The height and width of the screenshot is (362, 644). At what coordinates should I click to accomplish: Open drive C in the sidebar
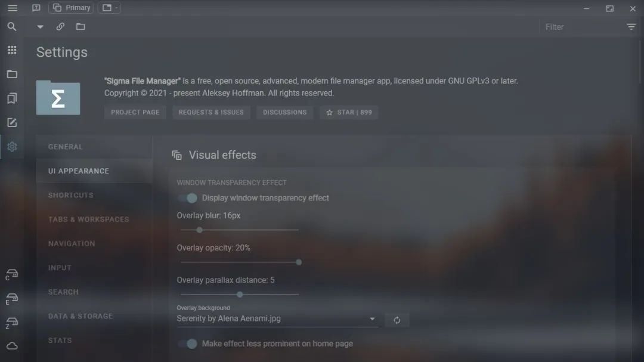[x=11, y=274]
